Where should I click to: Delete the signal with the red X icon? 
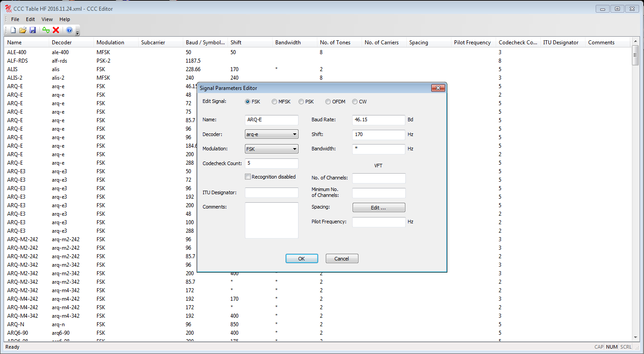pyautogui.click(x=56, y=30)
